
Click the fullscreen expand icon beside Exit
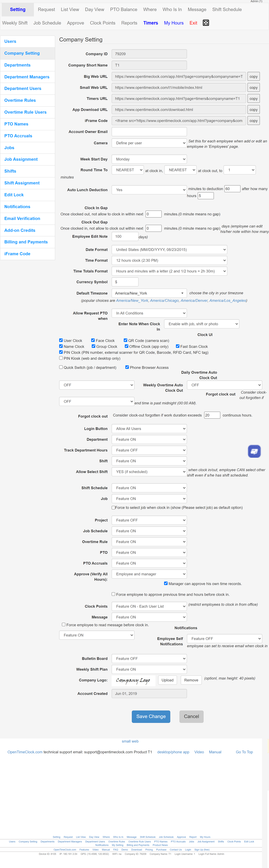(x=206, y=23)
